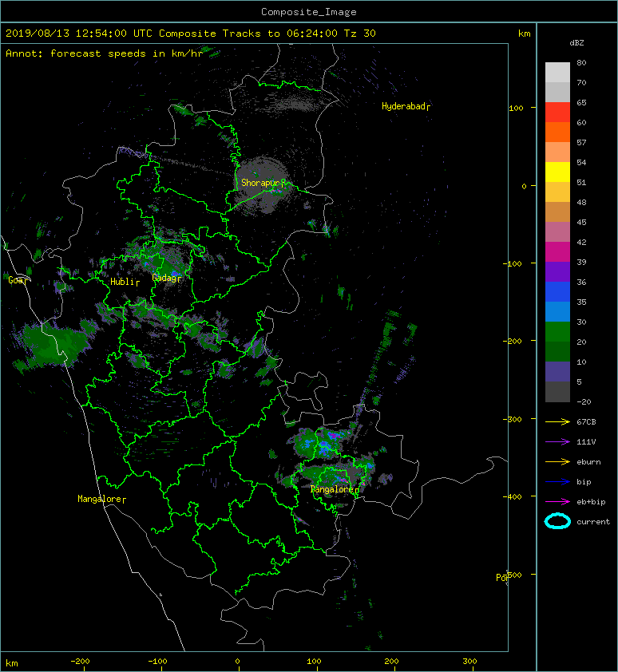Select the Hyderabad city label
618x672 pixels.
point(406,106)
